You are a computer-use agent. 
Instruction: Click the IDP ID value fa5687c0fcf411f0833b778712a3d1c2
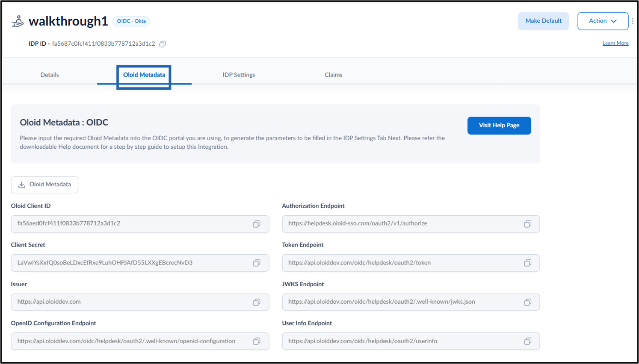coord(104,44)
